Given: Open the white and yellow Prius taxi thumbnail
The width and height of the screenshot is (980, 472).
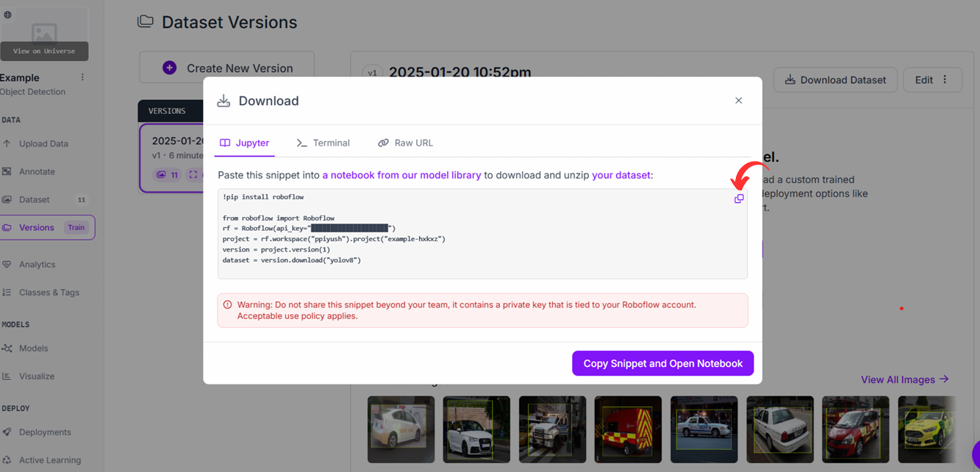Looking at the screenshot, I should coord(401,429).
